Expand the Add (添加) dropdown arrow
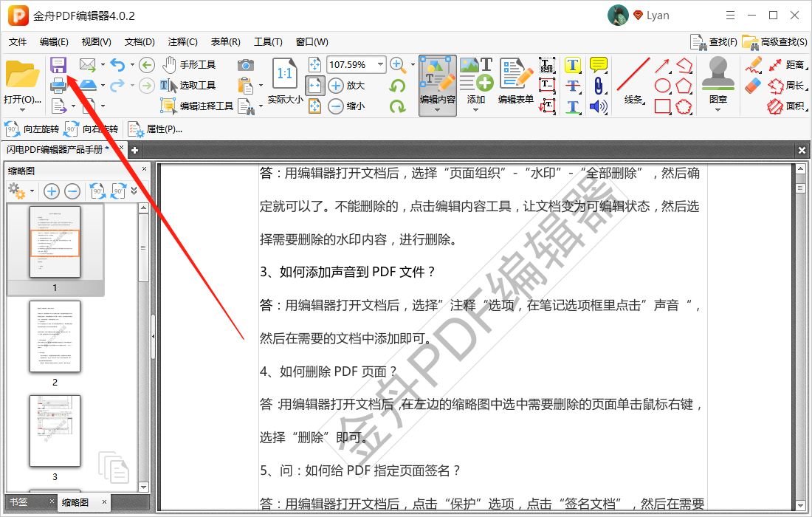 (x=476, y=110)
